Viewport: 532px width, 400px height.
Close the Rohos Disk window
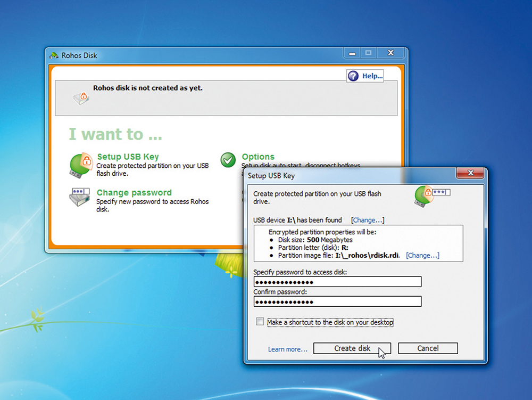[391, 53]
